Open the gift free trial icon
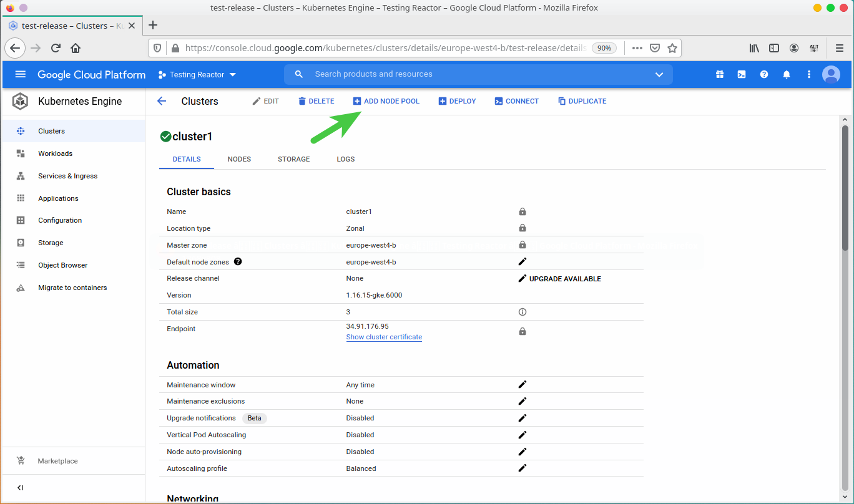The width and height of the screenshot is (854, 504). tap(720, 74)
